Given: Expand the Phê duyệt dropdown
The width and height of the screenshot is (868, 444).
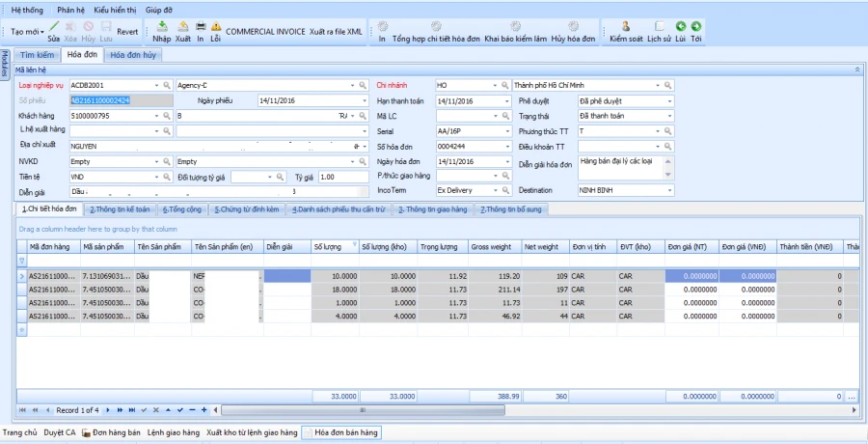Looking at the screenshot, I should click(669, 101).
